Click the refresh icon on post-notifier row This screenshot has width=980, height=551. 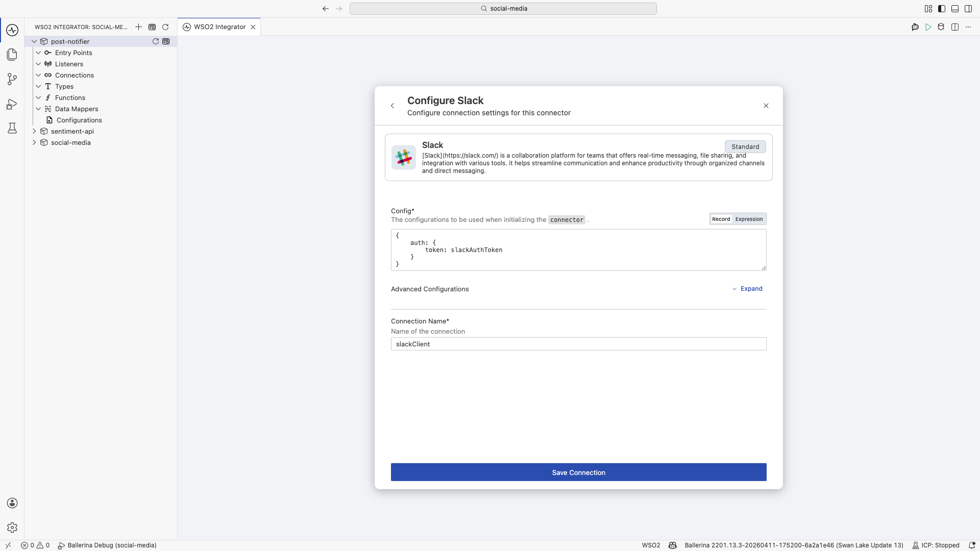pos(156,41)
